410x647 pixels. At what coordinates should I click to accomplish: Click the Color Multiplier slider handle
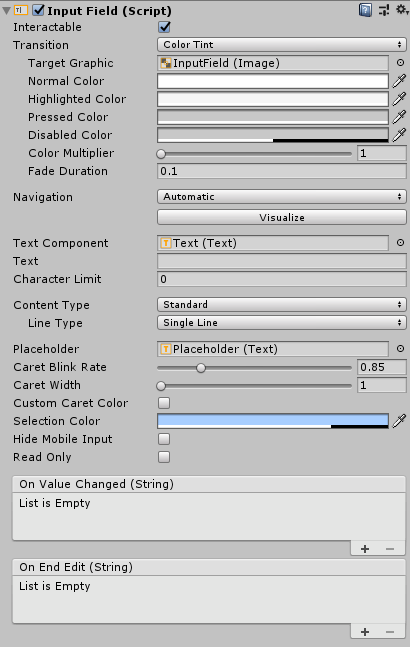point(161,154)
